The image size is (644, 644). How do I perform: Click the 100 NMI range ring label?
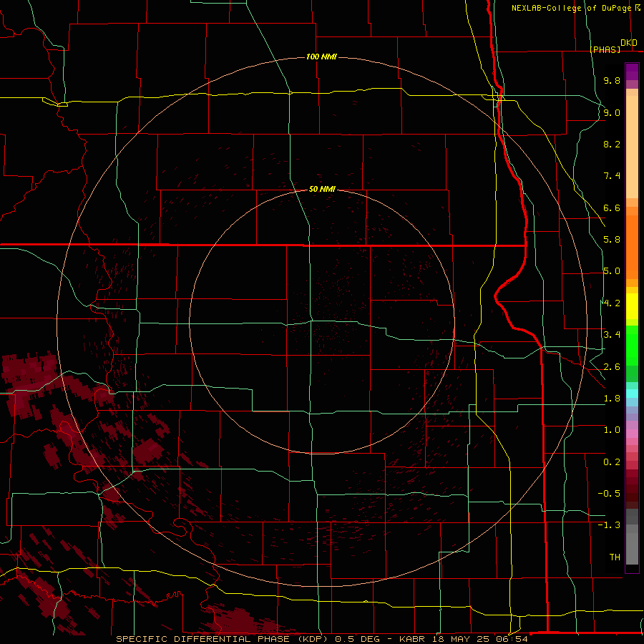point(321,57)
